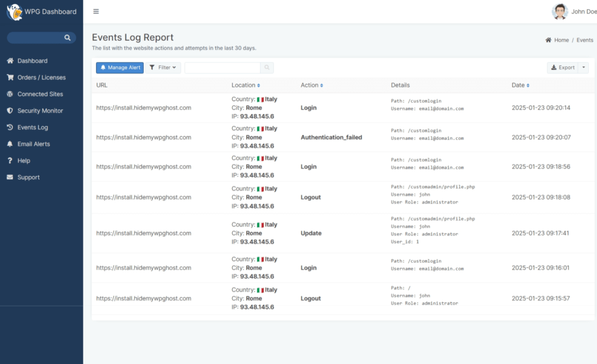Click the Export download icon

[x=554, y=67]
